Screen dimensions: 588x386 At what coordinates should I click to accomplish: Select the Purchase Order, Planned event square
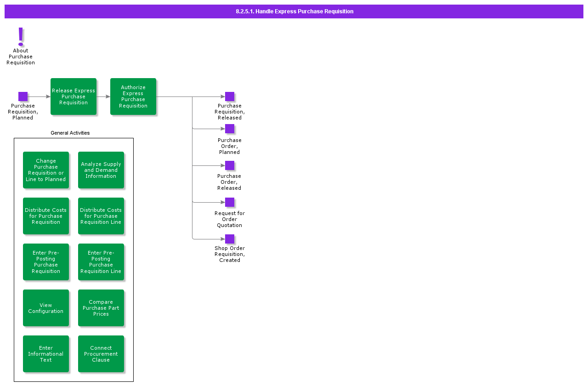click(x=229, y=129)
